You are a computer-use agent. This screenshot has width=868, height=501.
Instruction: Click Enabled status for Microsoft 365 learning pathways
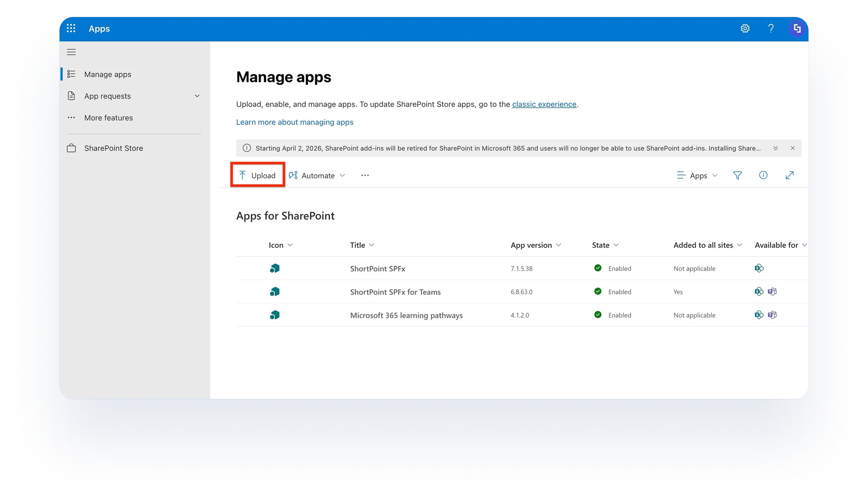(x=613, y=315)
